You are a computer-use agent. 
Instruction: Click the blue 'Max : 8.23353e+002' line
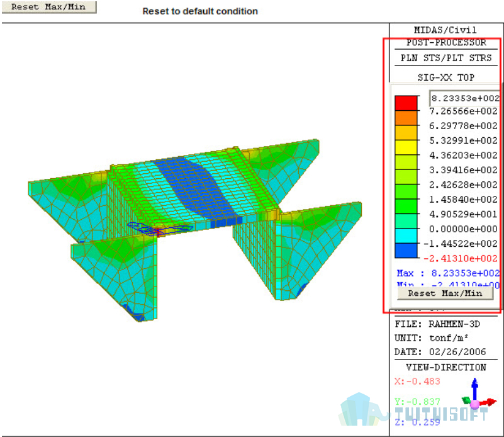coord(448,273)
